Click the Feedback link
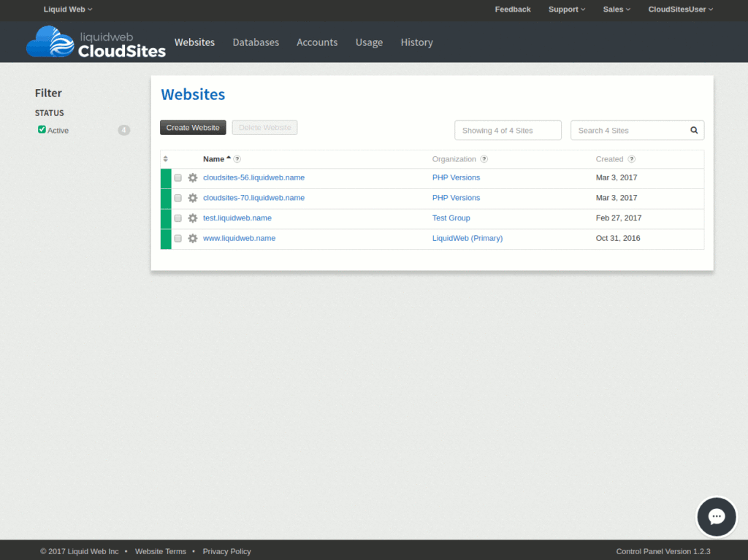Screen dimensions: 748x560 click(513, 9)
